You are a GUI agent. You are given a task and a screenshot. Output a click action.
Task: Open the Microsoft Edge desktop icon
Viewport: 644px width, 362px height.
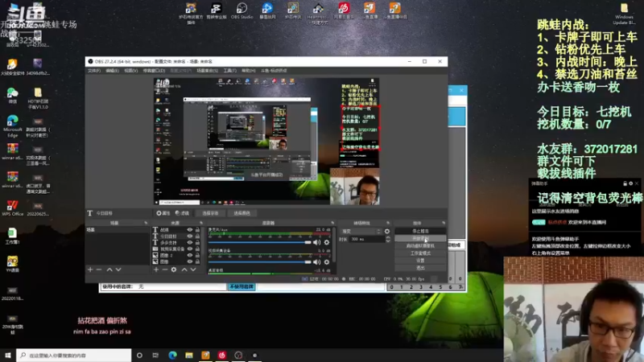coord(12,125)
